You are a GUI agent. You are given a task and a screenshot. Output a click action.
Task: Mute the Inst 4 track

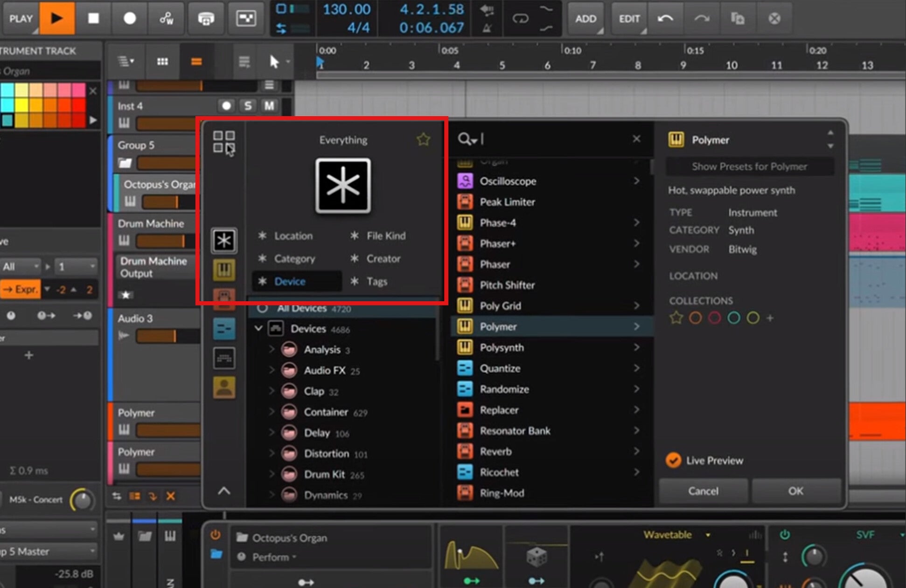click(269, 106)
